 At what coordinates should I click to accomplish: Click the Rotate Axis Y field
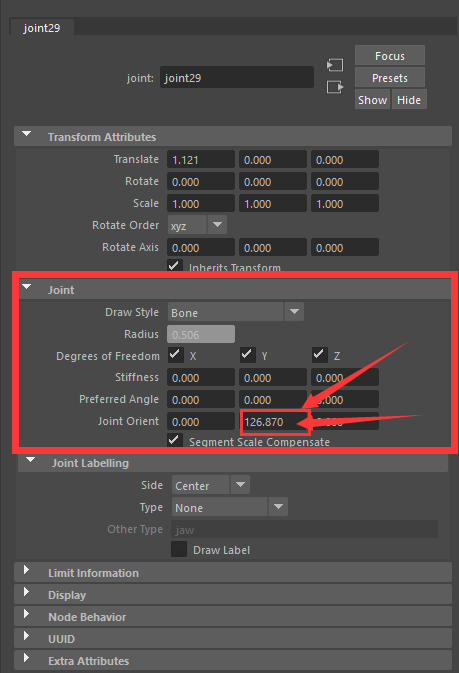(x=273, y=248)
